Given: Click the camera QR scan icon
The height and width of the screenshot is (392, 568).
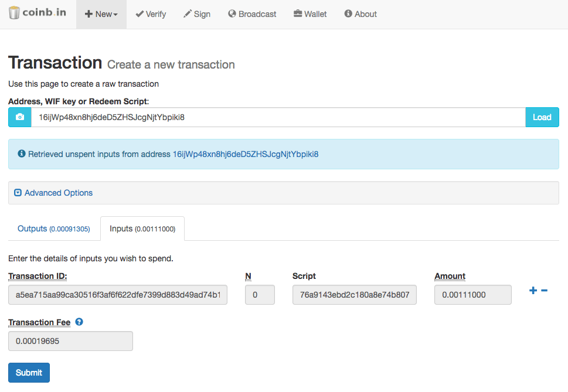Looking at the screenshot, I should [x=20, y=117].
